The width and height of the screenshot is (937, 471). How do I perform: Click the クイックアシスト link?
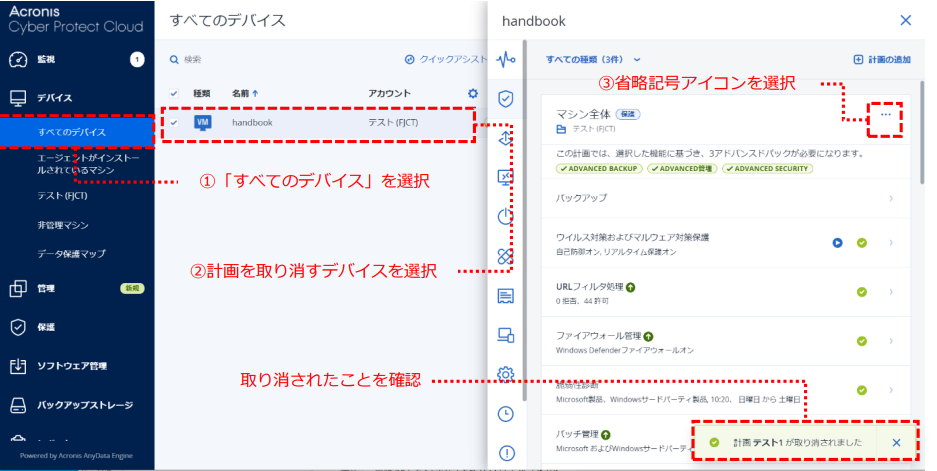445,59
